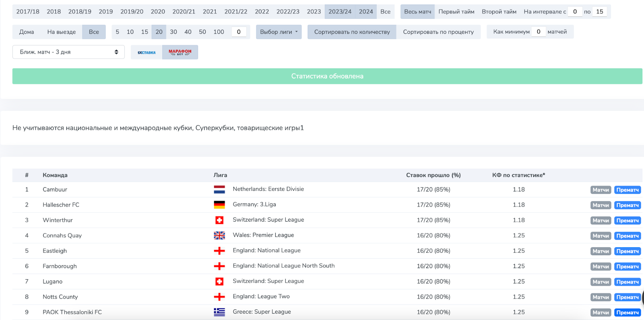The width and height of the screenshot is (644, 320).
Task: Open Прематч for Winterthur
Action: (627, 220)
